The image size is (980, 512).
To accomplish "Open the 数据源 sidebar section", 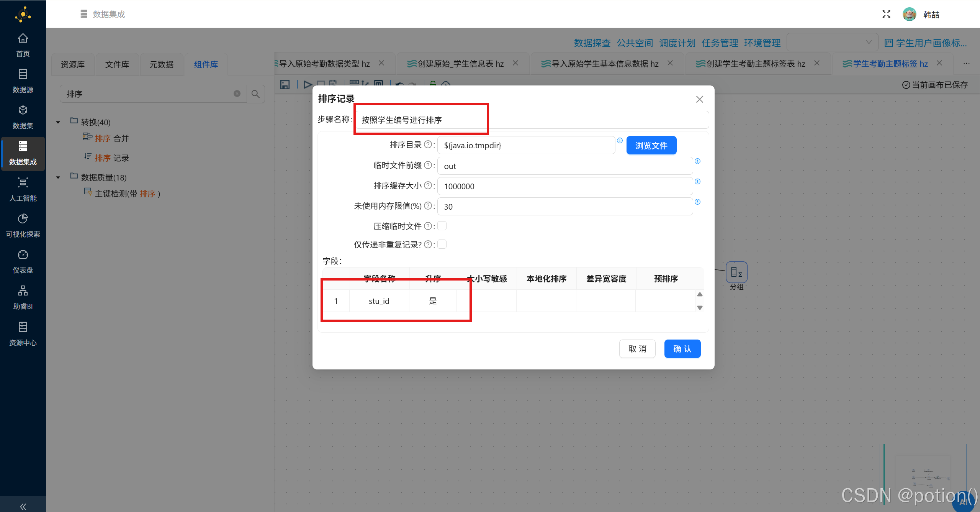I will (23, 81).
